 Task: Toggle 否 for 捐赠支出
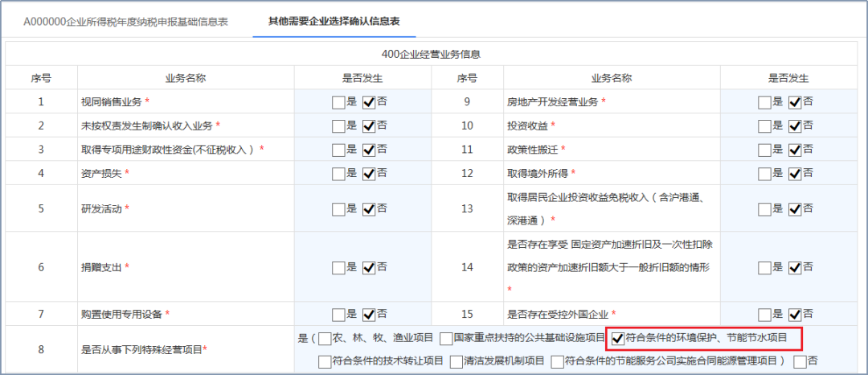tap(369, 268)
